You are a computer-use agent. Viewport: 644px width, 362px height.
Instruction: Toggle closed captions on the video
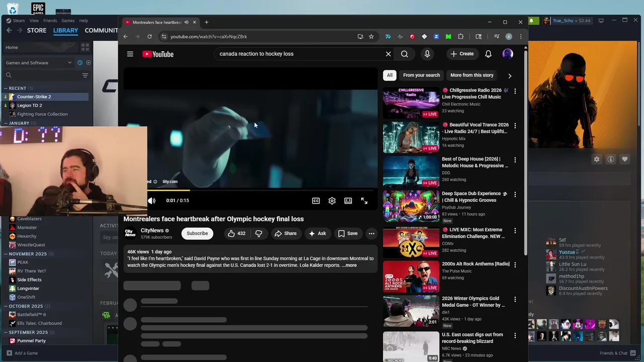point(316,201)
